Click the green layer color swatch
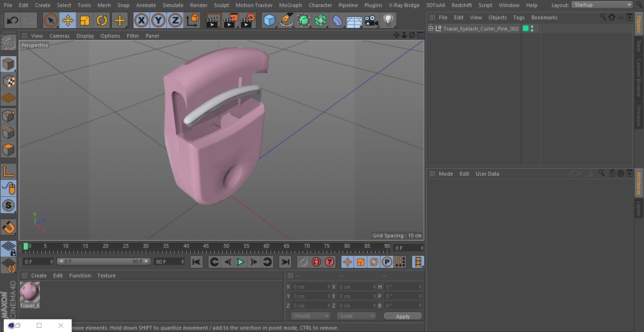 526,29
